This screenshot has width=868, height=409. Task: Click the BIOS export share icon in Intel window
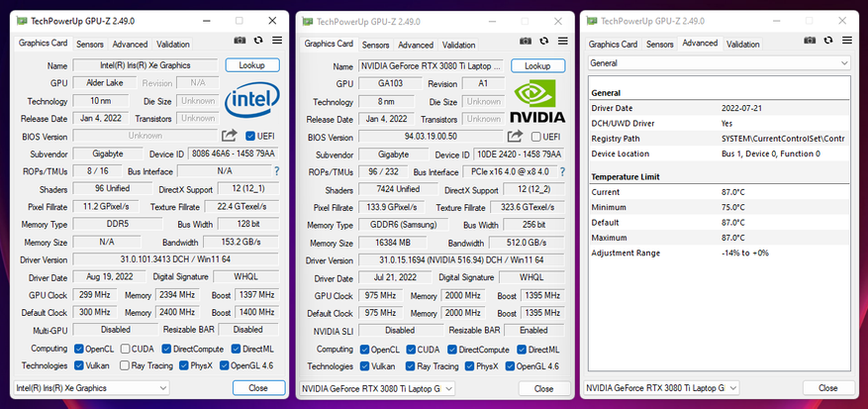(x=230, y=136)
